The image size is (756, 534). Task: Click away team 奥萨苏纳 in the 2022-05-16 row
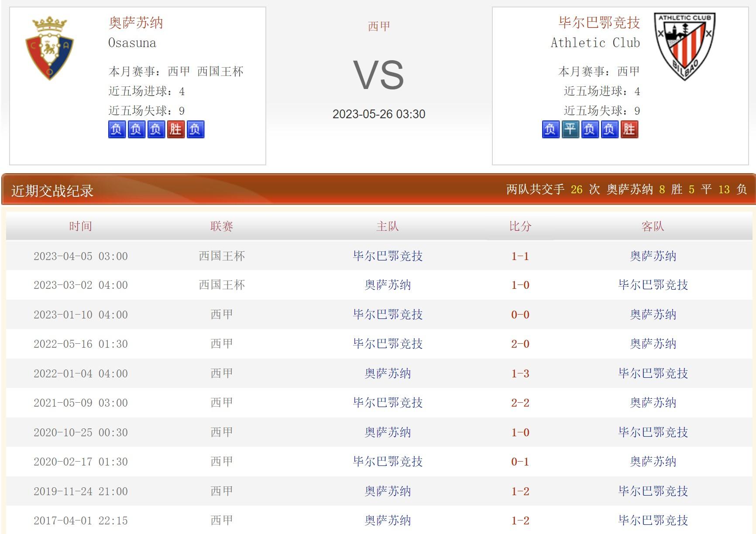(653, 344)
